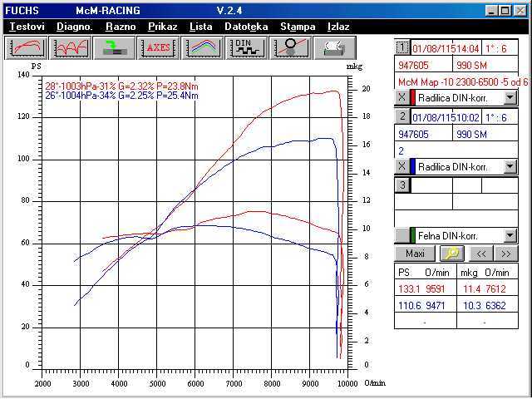This screenshot has width=532, height=399.
Task: Click the DIN correction toolbar icon
Action: 246,47
